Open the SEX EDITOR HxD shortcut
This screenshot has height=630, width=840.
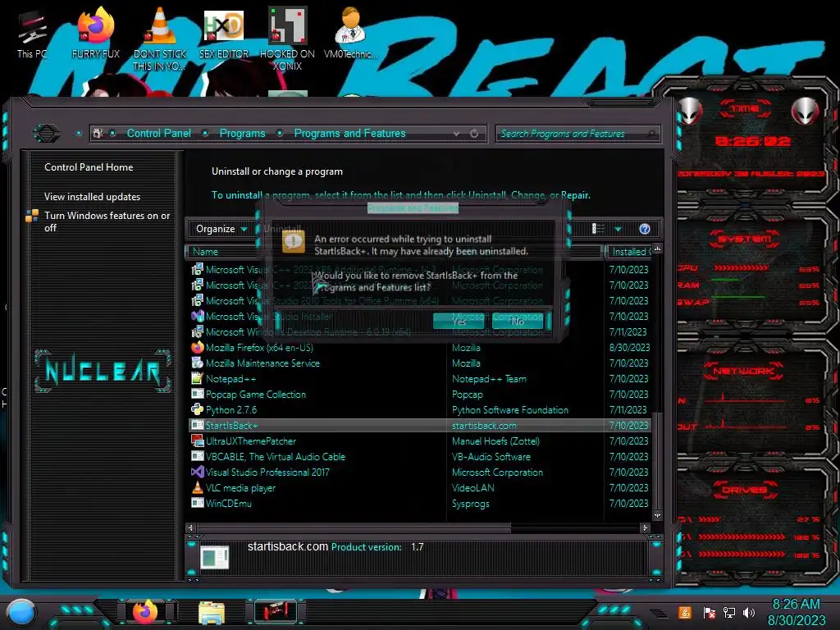pos(224,34)
